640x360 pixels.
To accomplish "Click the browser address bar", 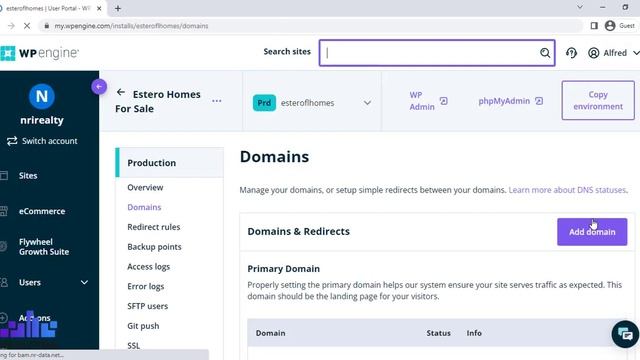I will [x=310, y=26].
